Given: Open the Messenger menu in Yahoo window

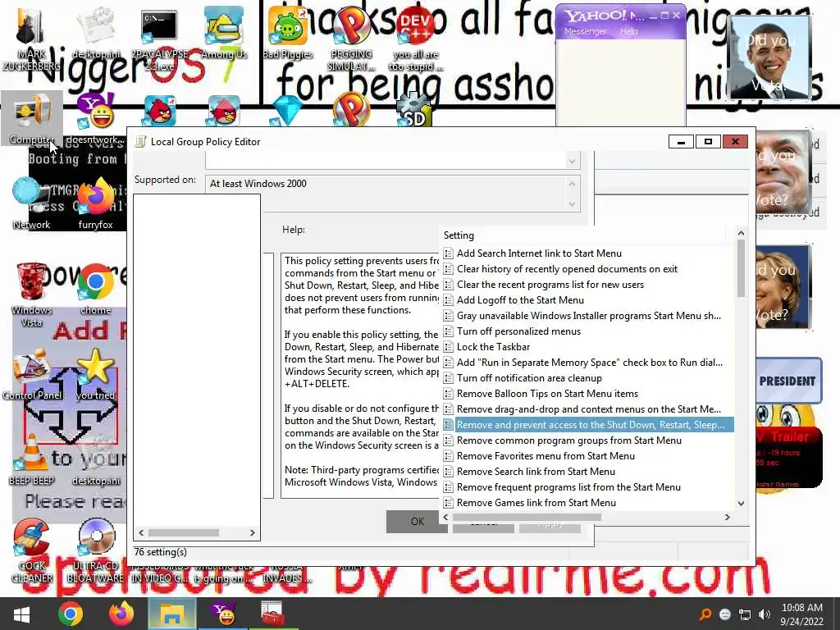Looking at the screenshot, I should tap(585, 31).
